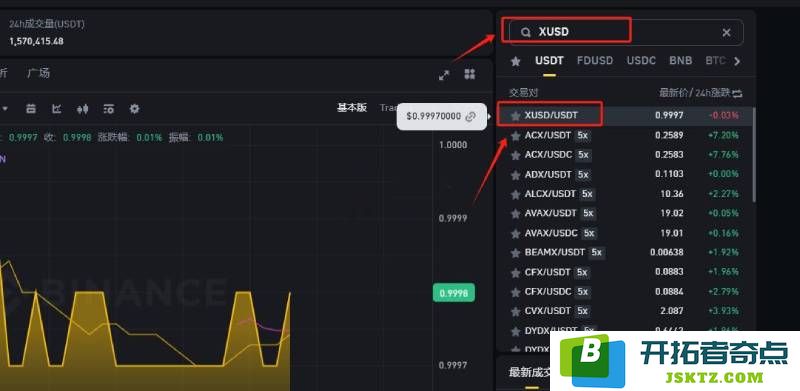Open the multi-chart grid layout icon

[x=470, y=75]
